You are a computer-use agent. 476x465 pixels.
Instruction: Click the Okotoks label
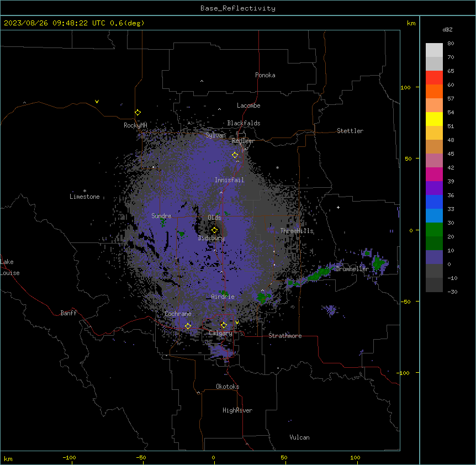pyautogui.click(x=228, y=387)
